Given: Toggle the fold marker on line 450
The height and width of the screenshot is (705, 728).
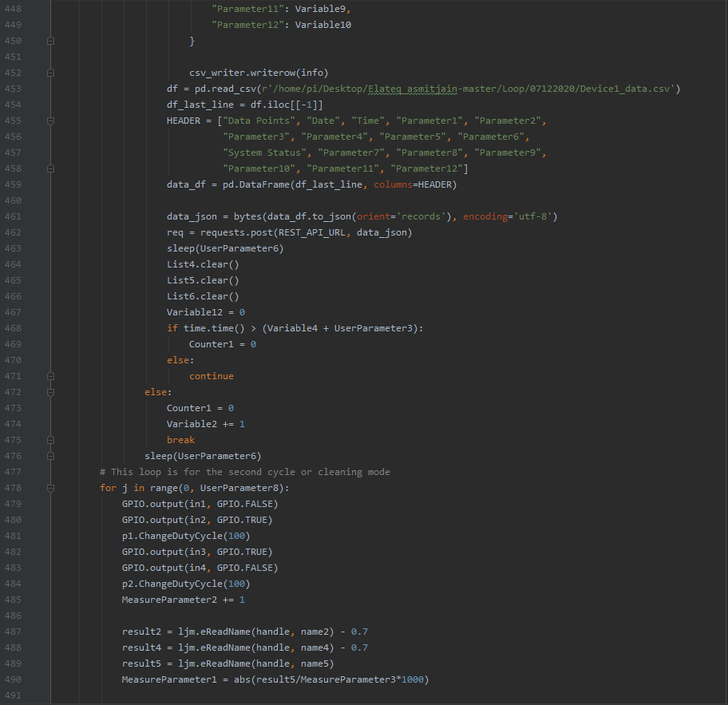Looking at the screenshot, I should pyautogui.click(x=50, y=41).
